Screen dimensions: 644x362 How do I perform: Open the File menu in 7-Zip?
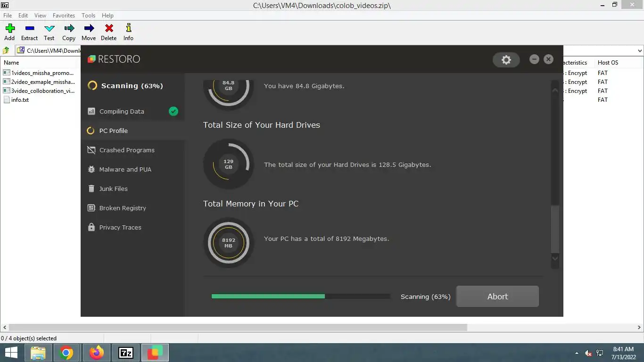tap(8, 16)
